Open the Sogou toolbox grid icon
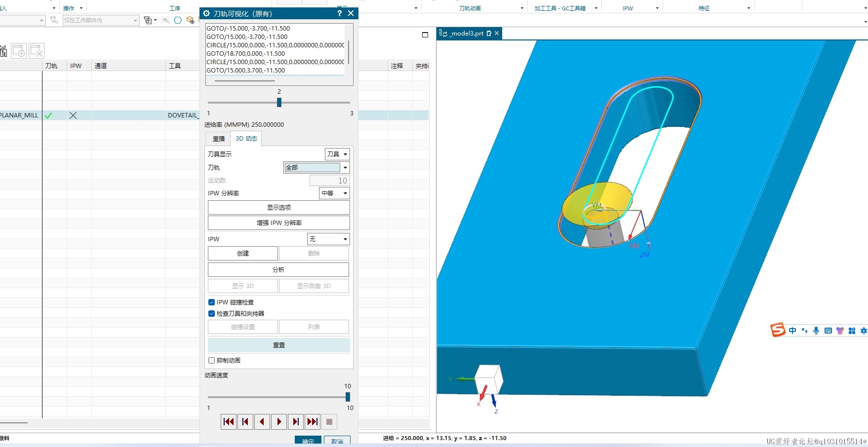The height and width of the screenshot is (447, 868). tap(852, 331)
